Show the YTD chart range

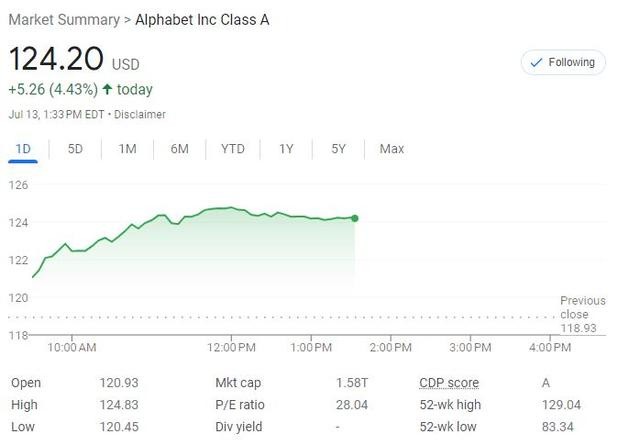(x=232, y=149)
